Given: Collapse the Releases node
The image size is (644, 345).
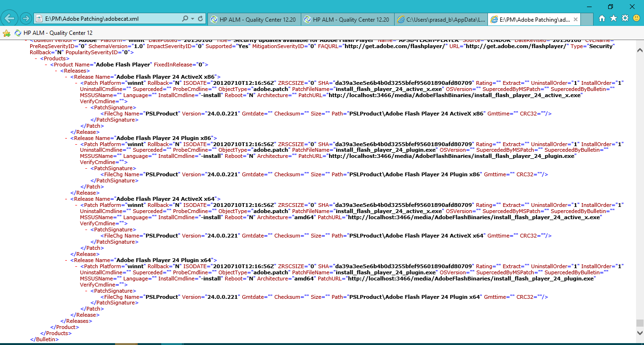Looking at the screenshot, I should (57, 71).
